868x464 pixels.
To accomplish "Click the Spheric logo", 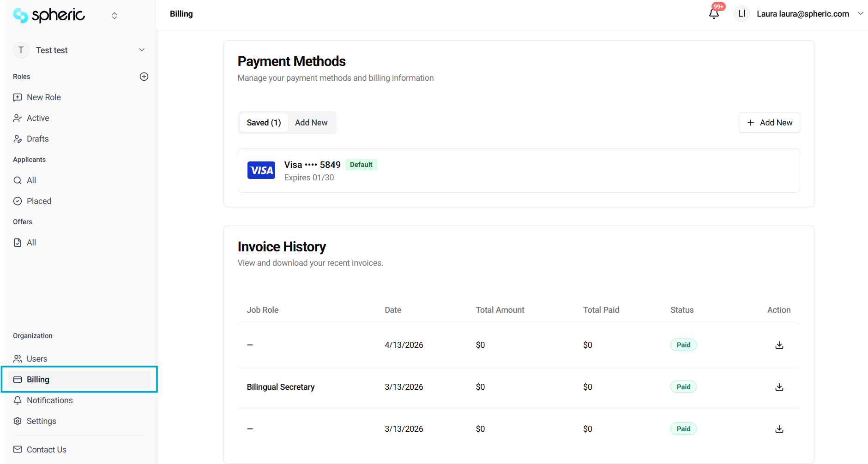I will coord(49,15).
